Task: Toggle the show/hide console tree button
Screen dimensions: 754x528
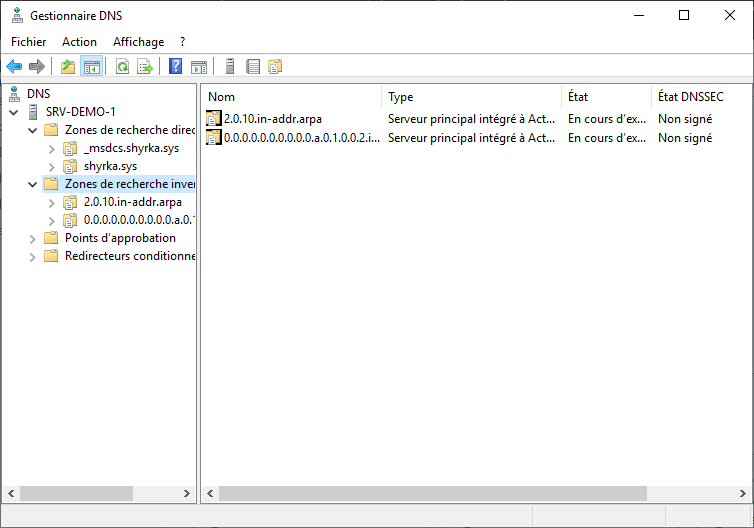Action: pos(91,67)
